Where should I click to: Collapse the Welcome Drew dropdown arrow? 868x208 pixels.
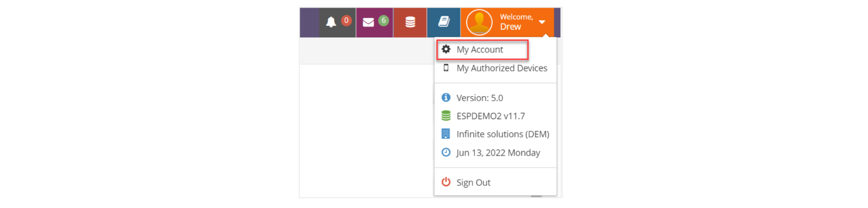click(x=542, y=22)
